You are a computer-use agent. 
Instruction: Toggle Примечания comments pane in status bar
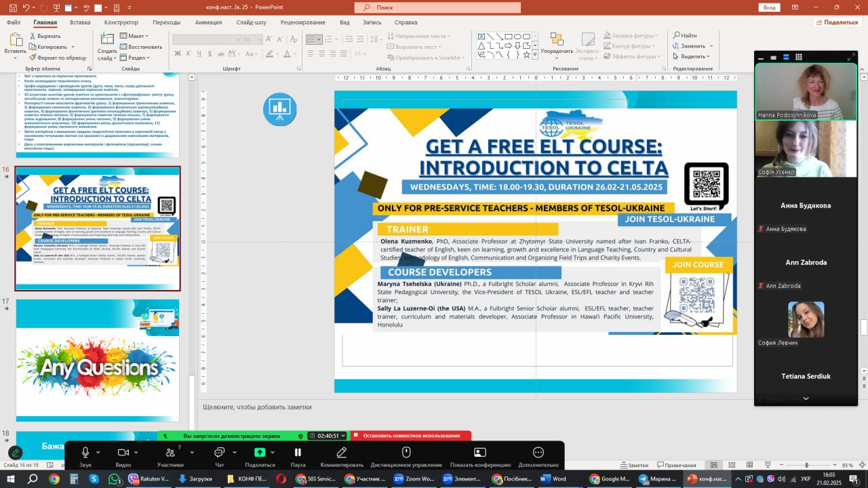point(676,466)
